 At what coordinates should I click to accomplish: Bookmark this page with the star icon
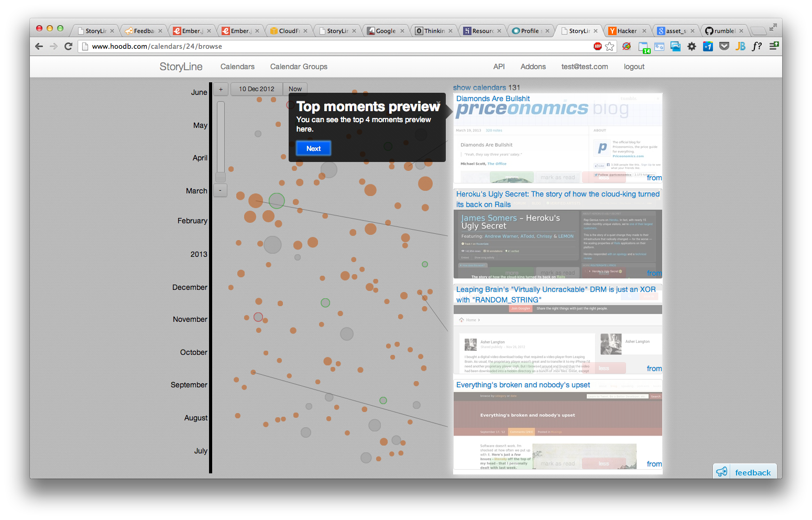[x=610, y=47]
